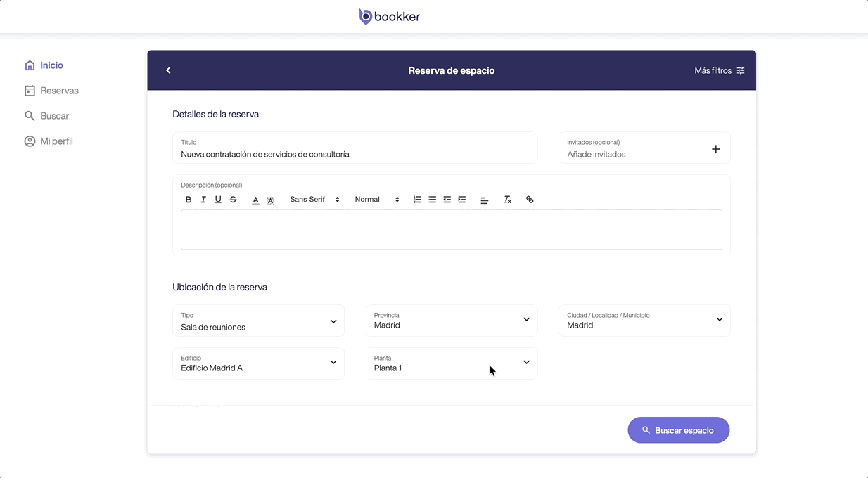The width and height of the screenshot is (868, 478).
Task: Click into the Título input field
Action: point(355,154)
